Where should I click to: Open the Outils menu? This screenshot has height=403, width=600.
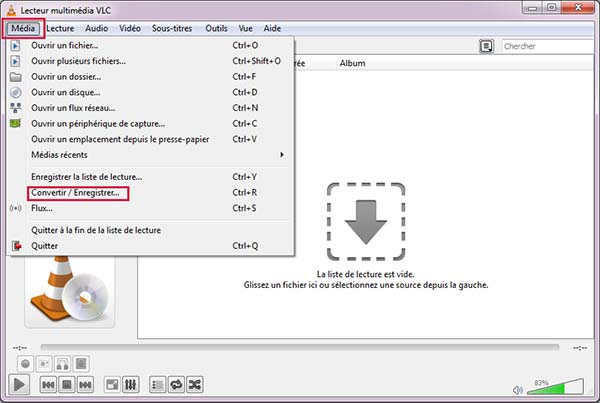coord(216,28)
